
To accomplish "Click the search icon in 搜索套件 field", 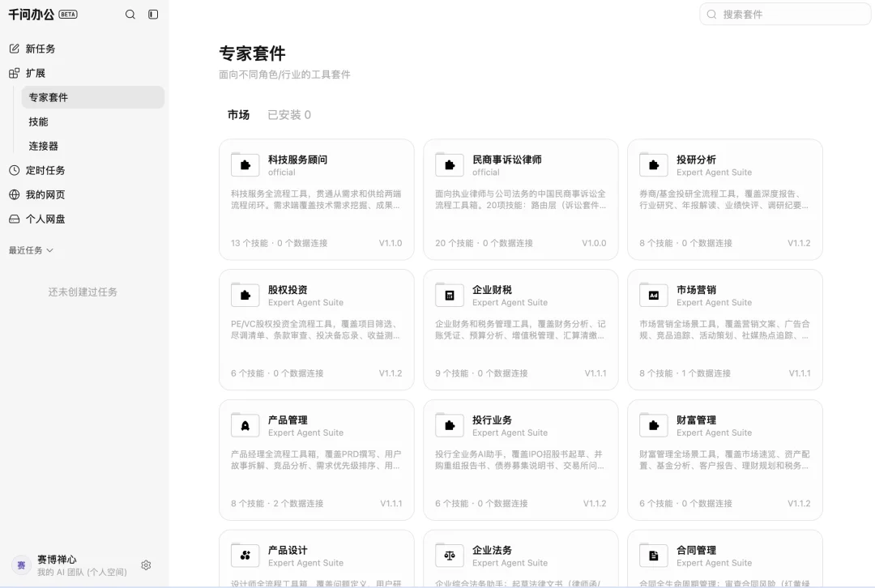I will click(x=711, y=15).
